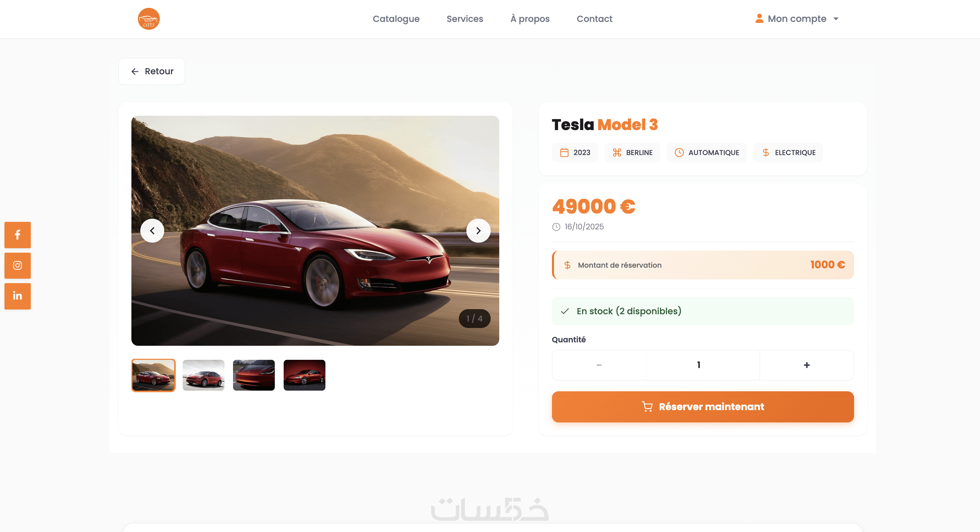This screenshot has width=980, height=532.
Task: Select the second car thumbnail
Action: pos(204,375)
